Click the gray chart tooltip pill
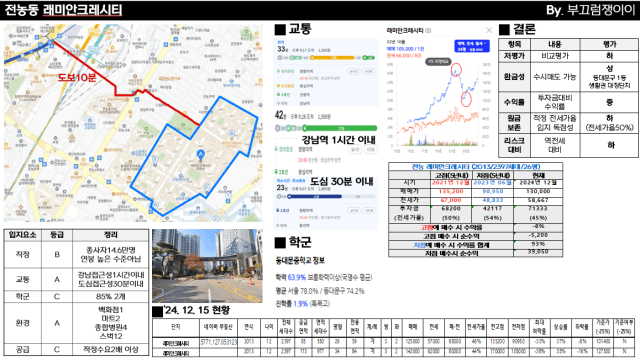 point(438,62)
